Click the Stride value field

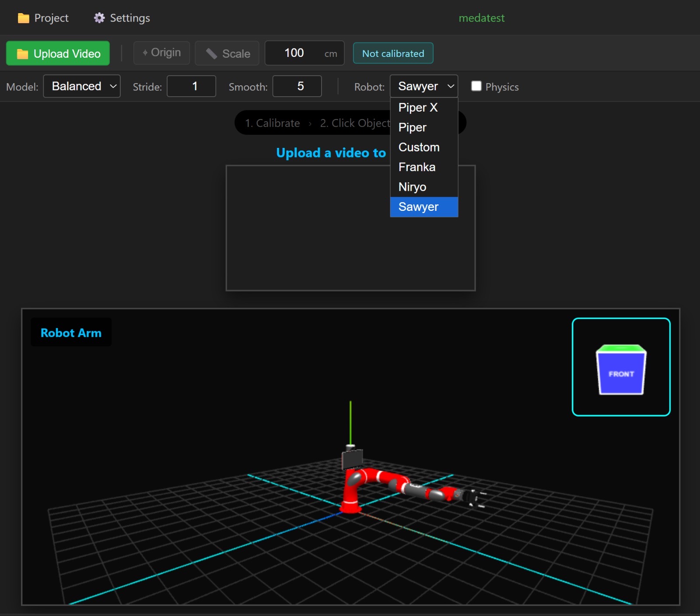(x=191, y=86)
